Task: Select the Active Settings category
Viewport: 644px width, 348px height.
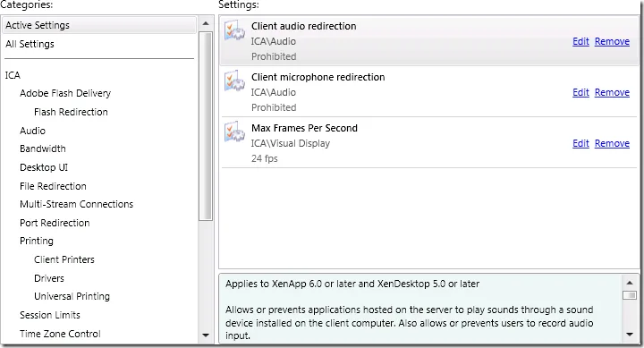Action: click(x=99, y=25)
